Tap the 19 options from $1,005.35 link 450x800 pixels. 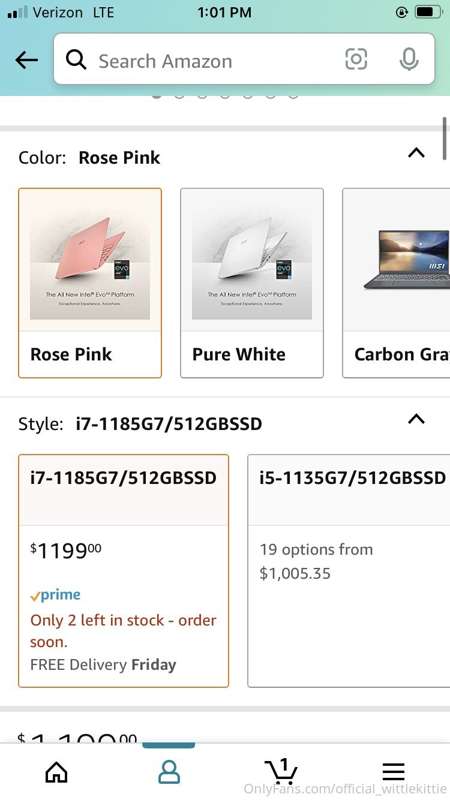[x=316, y=561]
